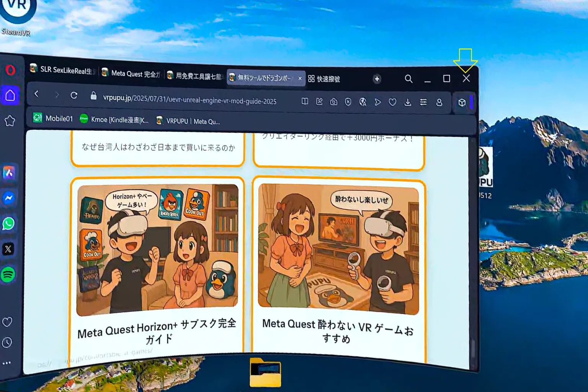The width and height of the screenshot is (588, 392).
Task: Open Messenger from the Opera sidebar
Action: click(x=8, y=198)
